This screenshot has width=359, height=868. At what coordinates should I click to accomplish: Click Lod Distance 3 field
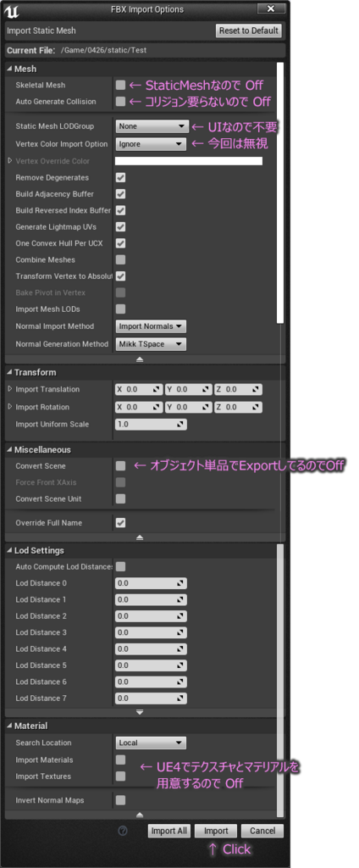pos(151,632)
